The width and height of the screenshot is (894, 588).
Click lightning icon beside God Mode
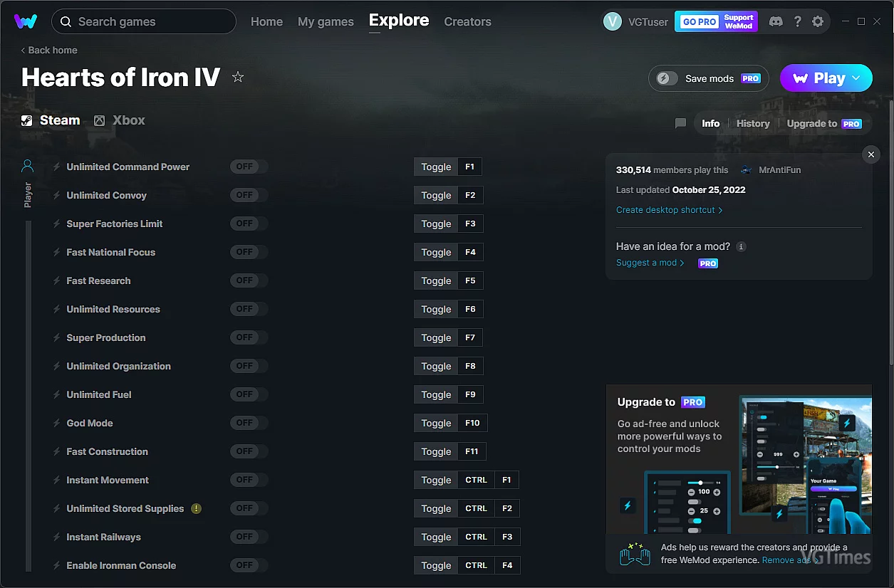tap(57, 423)
